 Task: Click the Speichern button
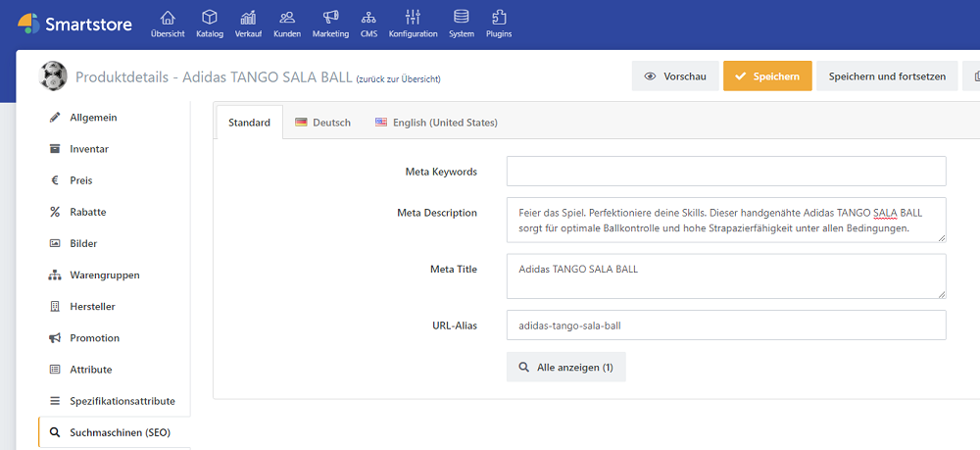pos(767,76)
